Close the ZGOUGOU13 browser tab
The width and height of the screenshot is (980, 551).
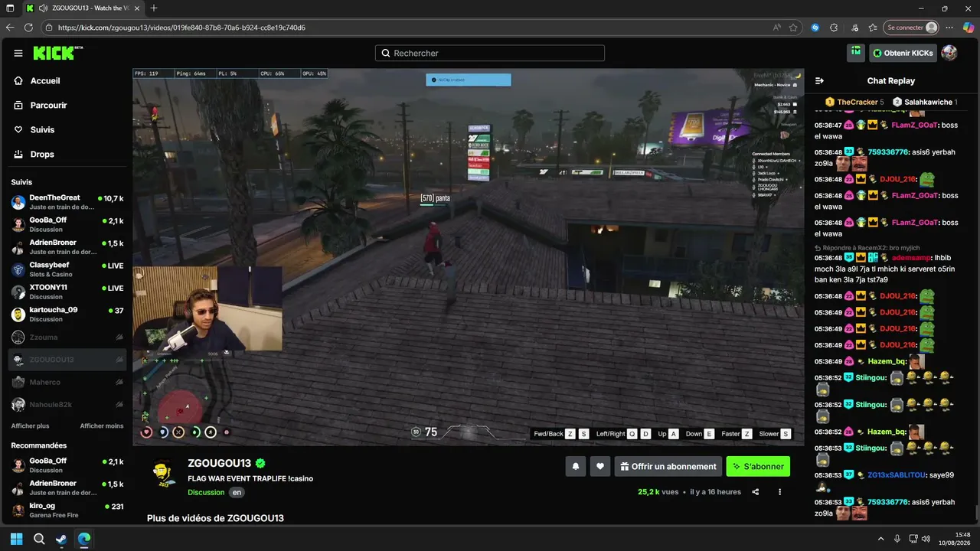tap(136, 8)
